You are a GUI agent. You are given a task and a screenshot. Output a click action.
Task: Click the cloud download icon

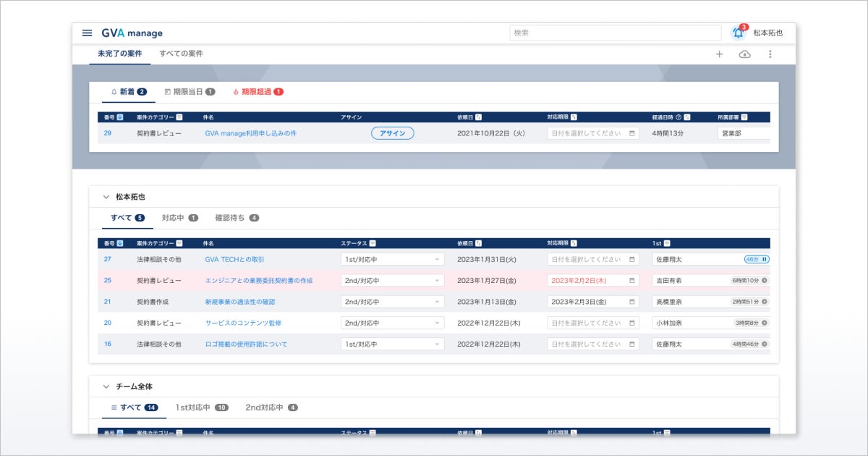point(744,54)
